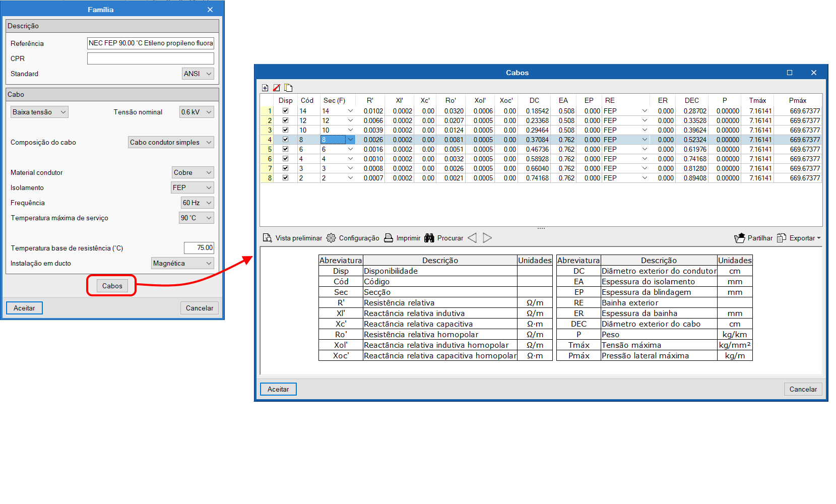Close the Família dialog
Image resolution: width=836 pixels, height=504 pixels.
(210, 10)
